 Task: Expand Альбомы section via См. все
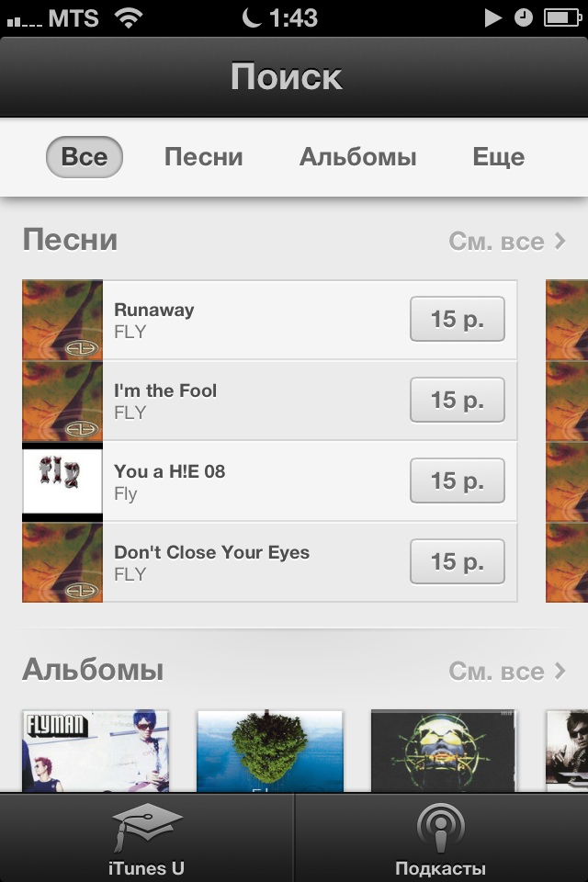(x=507, y=671)
